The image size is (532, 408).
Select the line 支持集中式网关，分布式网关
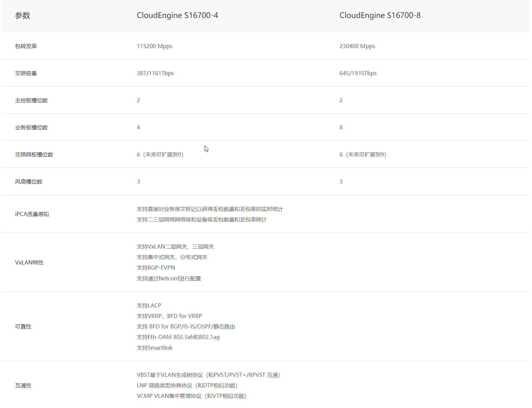tap(172, 257)
